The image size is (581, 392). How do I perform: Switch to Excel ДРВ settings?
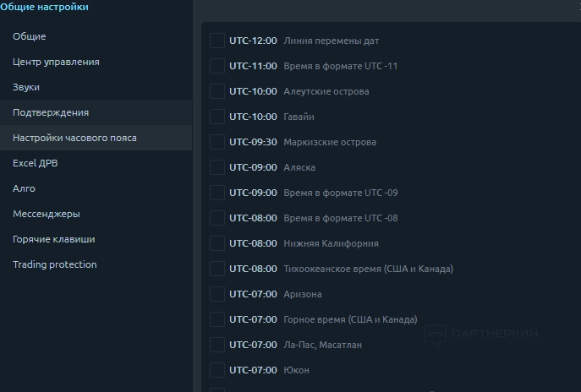(x=36, y=163)
